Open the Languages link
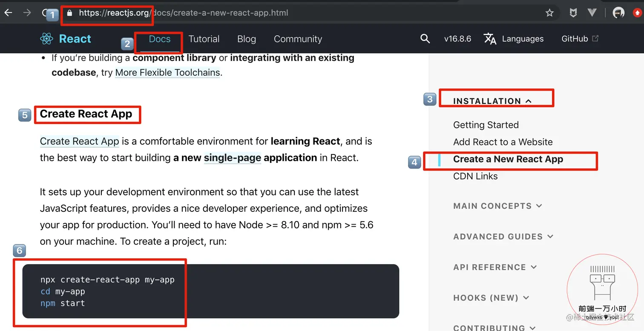The height and width of the screenshot is (331, 644). coord(523,39)
